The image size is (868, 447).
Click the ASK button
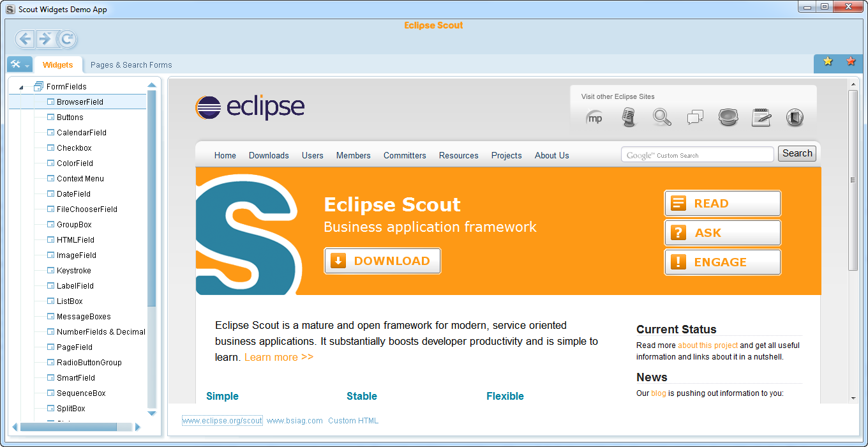[722, 233]
